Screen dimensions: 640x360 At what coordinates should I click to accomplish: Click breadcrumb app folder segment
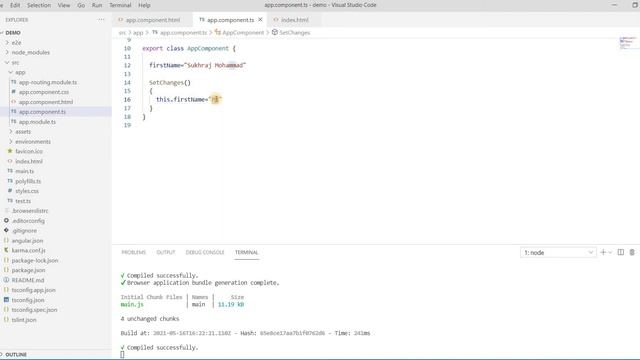click(138, 33)
